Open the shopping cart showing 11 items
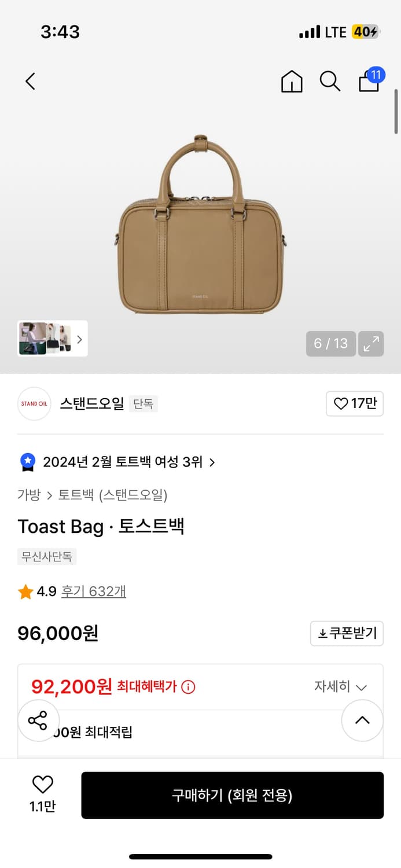The image size is (401, 868). [x=369, y=82]
